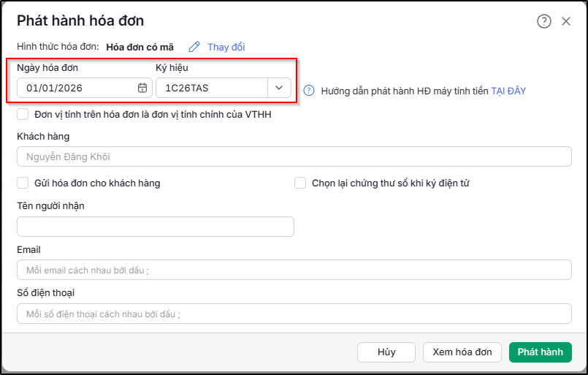Click the help icon before Hướng dẫn phát hành

[x=309, y=91]
